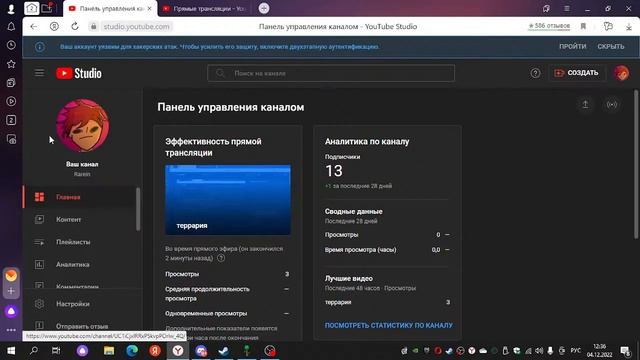The width and height of the screenshot is (640, 360).
Task: Click the bookmark icon in address bar
Action: click(x=583, y=27)
